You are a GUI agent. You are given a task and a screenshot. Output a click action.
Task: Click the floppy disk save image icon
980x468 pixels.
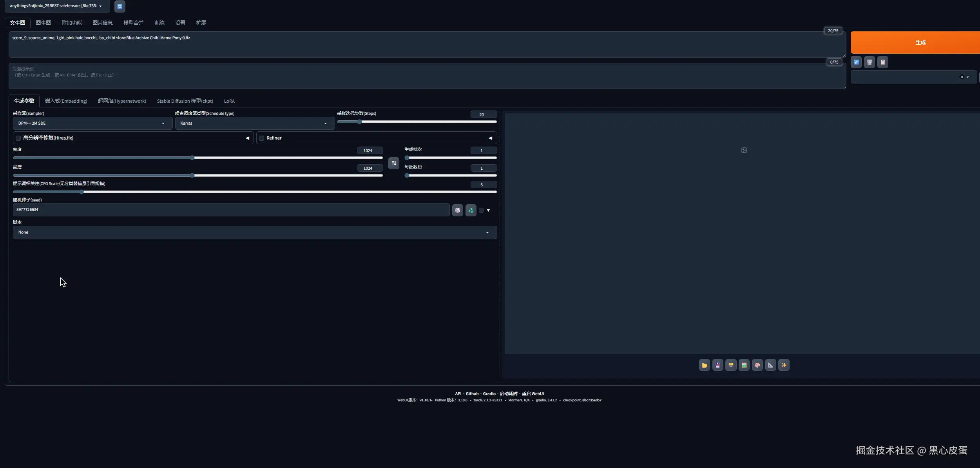[717, 365]
